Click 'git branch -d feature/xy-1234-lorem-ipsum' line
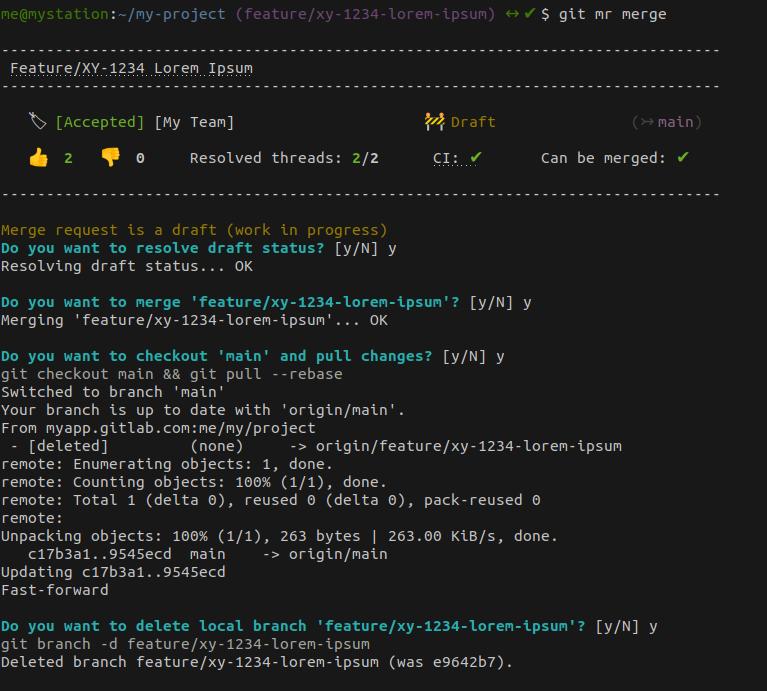Image resolution: width=767 pixels, height=691 pixels. (185, 644)
